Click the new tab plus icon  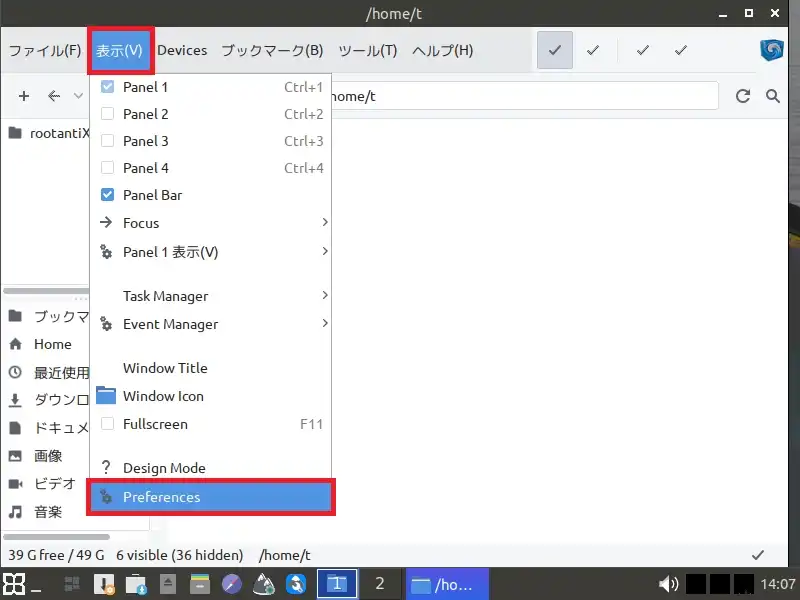point(23,96)
